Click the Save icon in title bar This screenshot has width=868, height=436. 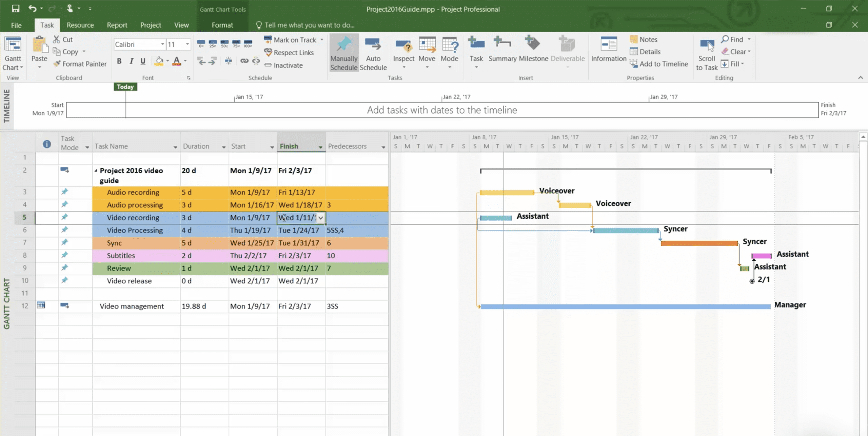[16, 8]
